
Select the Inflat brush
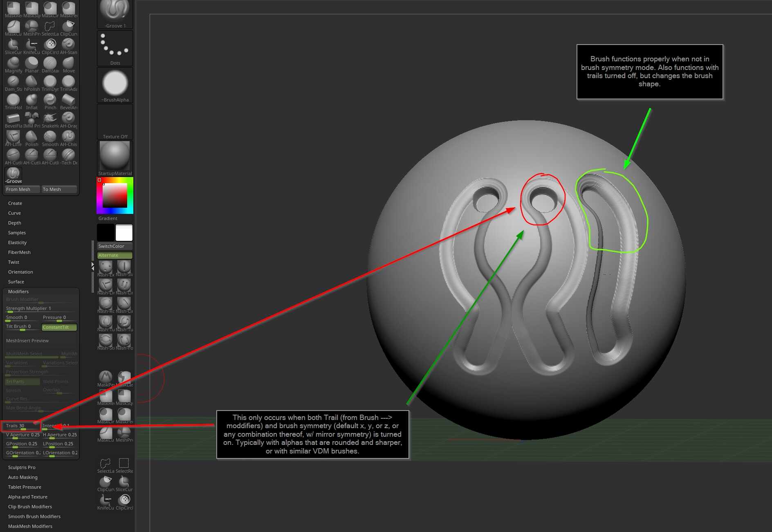click(x=31, y=101)
